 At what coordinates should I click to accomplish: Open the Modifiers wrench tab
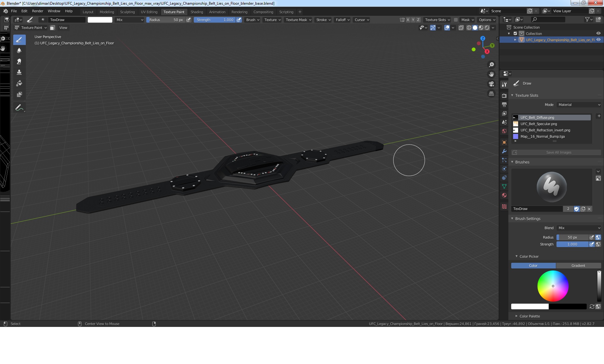504,151
